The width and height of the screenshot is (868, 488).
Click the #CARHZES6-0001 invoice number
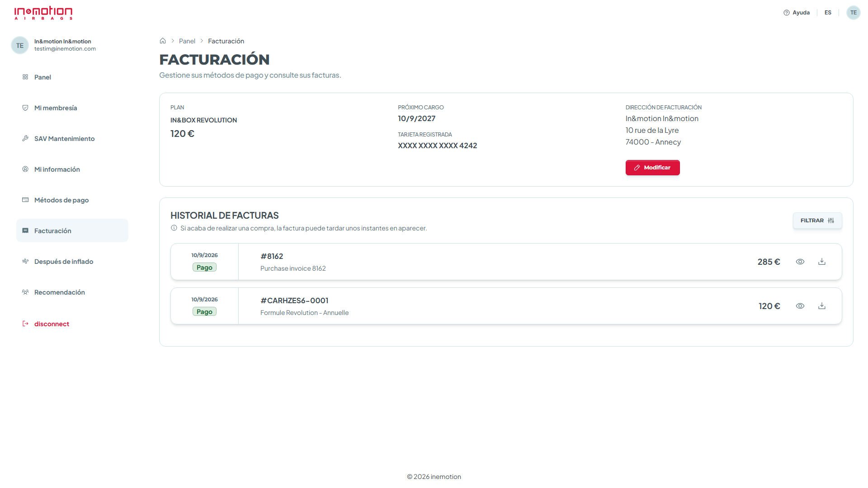[x=294, y=300]
